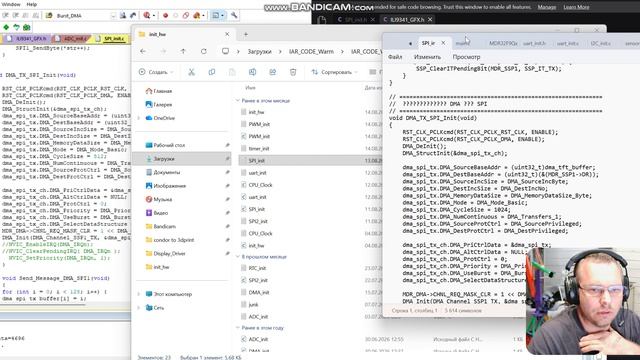Click the green Make build icon in IAR
This screenshot has height=360, width=640.
(6, 27)
